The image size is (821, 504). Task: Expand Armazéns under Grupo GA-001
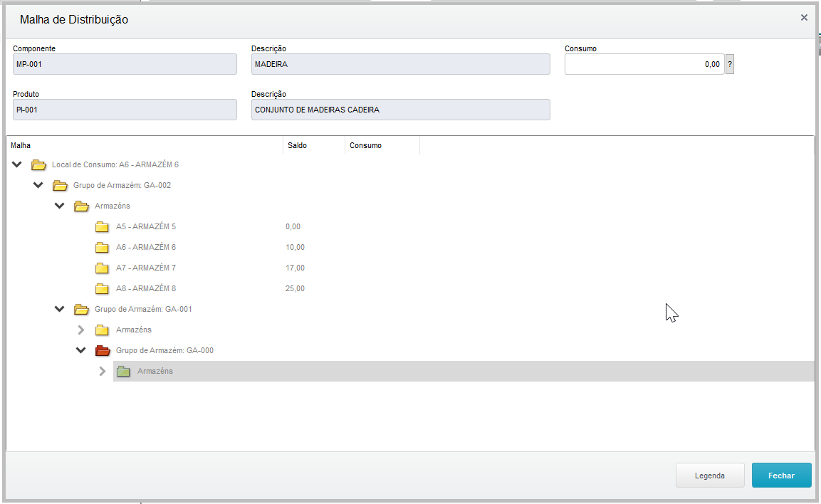(80, 330)
